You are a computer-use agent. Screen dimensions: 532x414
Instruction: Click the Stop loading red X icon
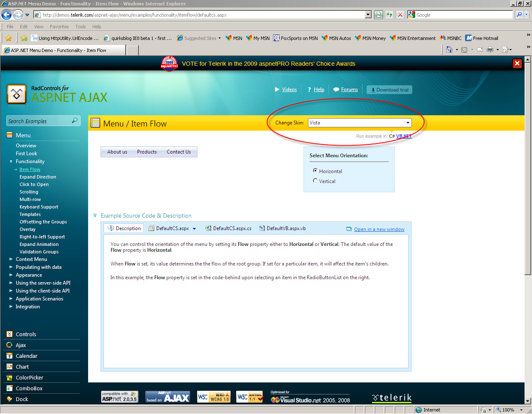point(400,15)
